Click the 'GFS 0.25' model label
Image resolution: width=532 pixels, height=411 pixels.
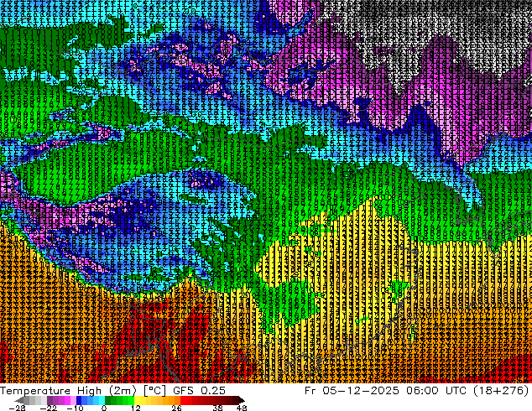coord(199,391)
